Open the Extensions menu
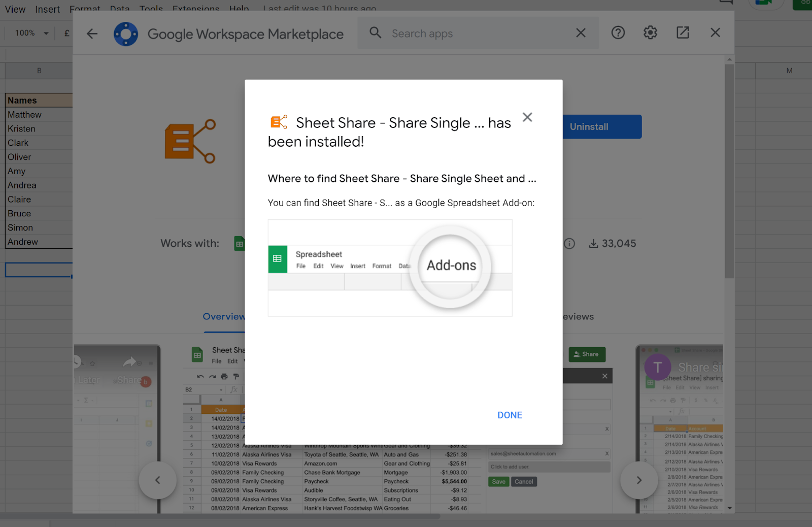The height and width of the screenshot is (527, 812). [196, 9]
